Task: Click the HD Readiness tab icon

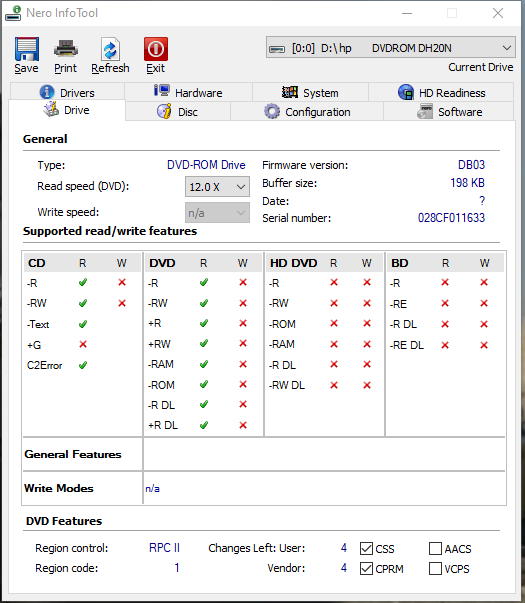Action: (x=405, y=92)
